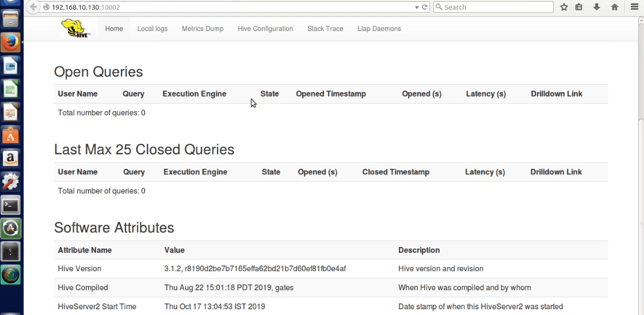Click the Firefox search input field
This screenshot has height=315, width=644.
pyautogui.click(x=495, y=7)
